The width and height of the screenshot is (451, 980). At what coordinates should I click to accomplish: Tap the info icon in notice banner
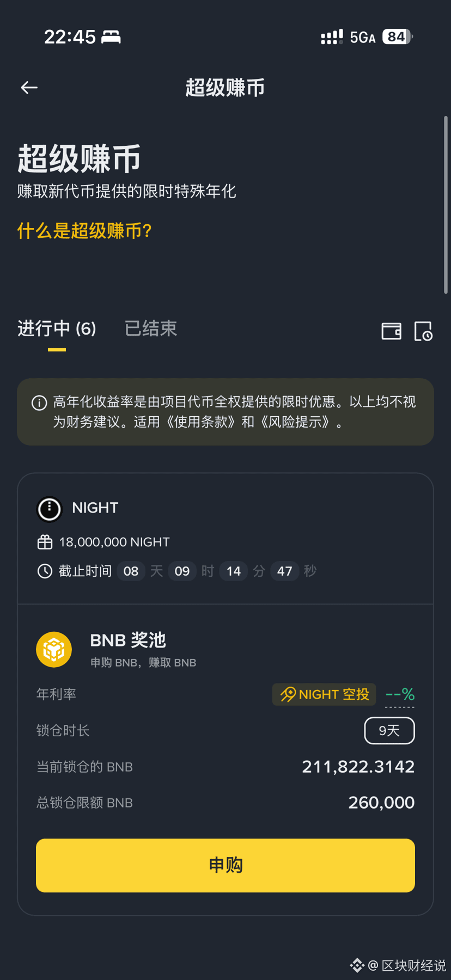pos(39,403)
